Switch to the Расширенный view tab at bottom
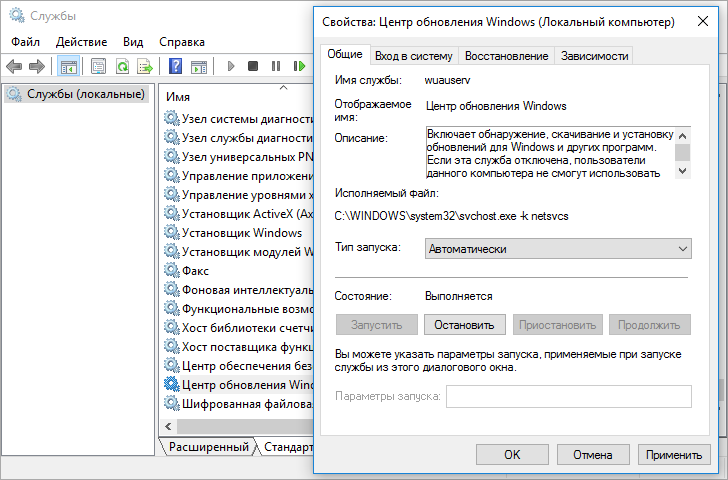728x480 pixels. pyautogui.click(x=208, y=447)
